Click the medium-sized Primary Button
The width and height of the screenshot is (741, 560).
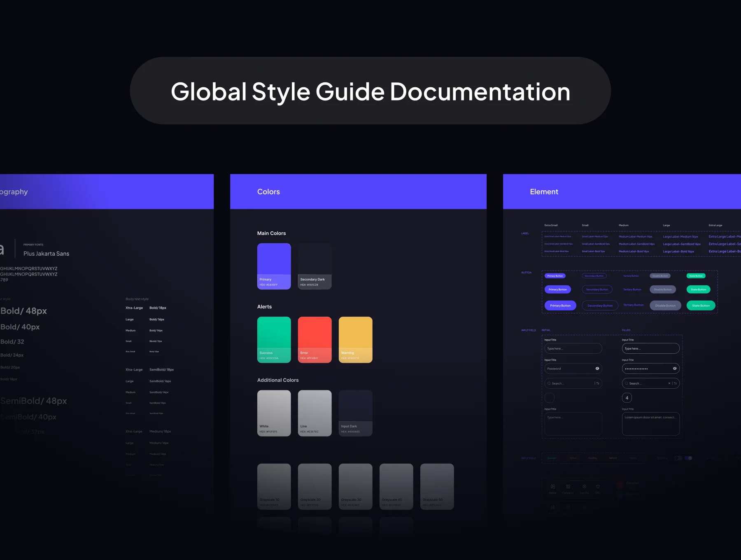[558, 289]
